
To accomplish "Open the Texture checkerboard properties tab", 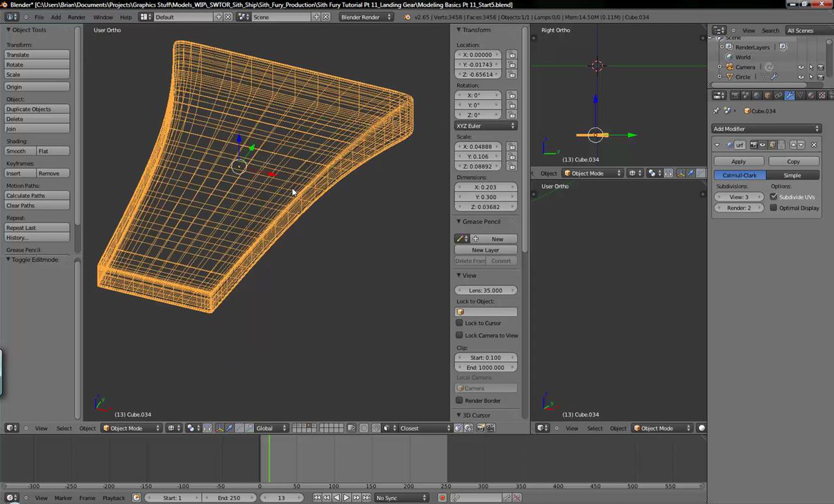I will (822, 96).
